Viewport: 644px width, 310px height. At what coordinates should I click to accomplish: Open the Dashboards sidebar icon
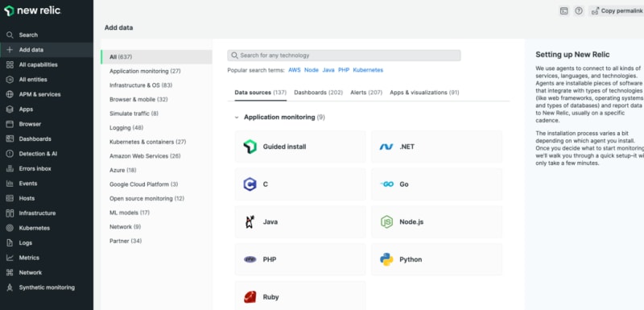[10, 138]
